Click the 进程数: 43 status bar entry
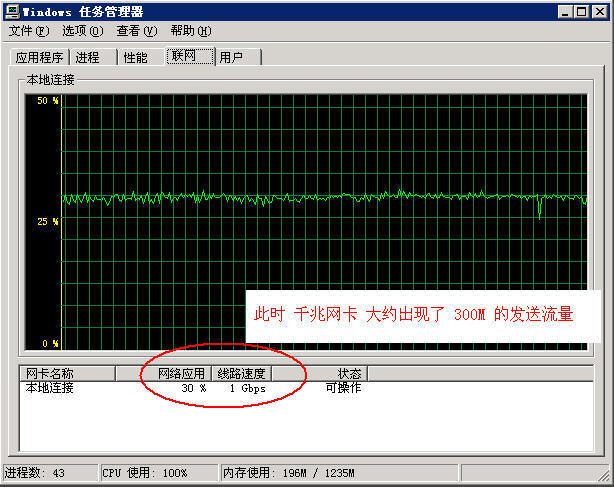The height and width of the screenshot is (487, 614). point(50,473)
